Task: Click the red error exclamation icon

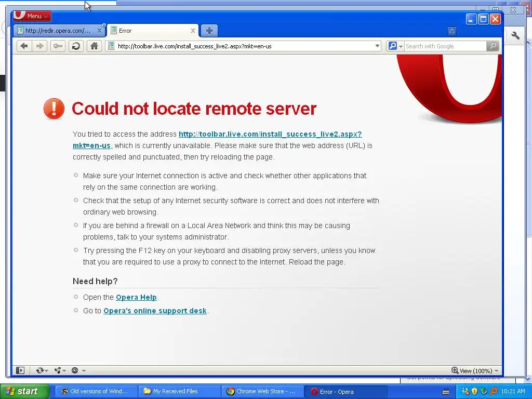Action: pos(54,109)
